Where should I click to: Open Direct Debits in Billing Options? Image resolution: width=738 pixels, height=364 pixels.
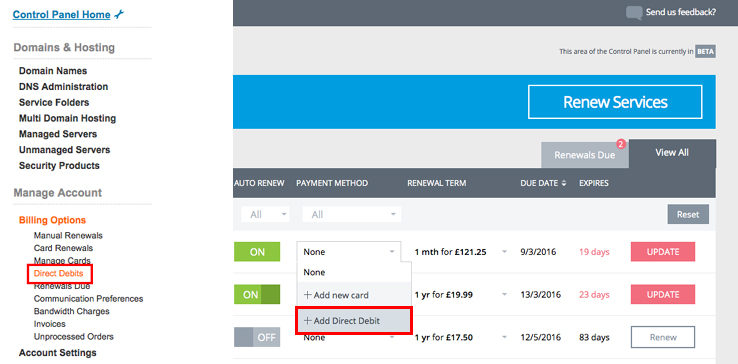pyautogui.click(x=59, y=273)
